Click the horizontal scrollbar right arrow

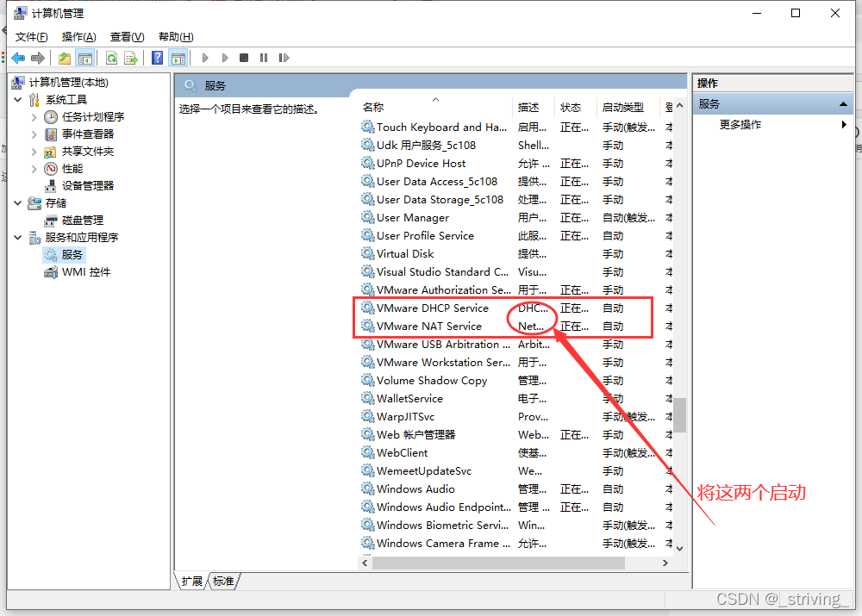click(x=665, y=563)
